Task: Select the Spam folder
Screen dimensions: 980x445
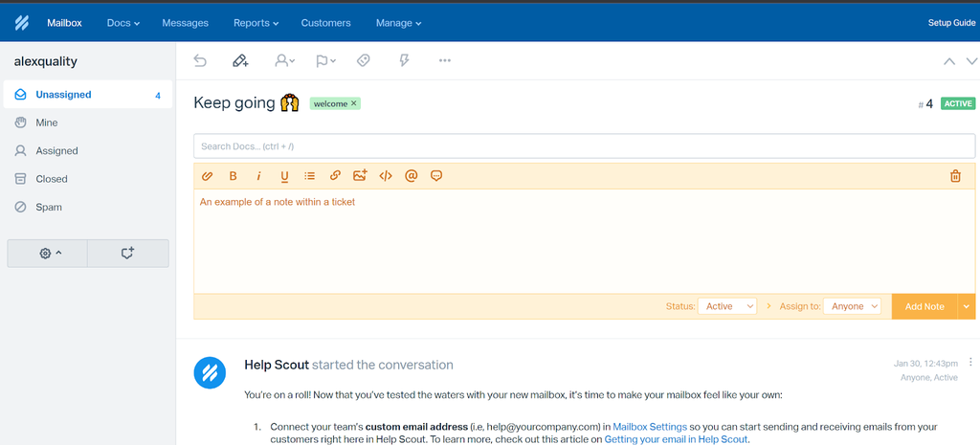Action: (87, 208)
